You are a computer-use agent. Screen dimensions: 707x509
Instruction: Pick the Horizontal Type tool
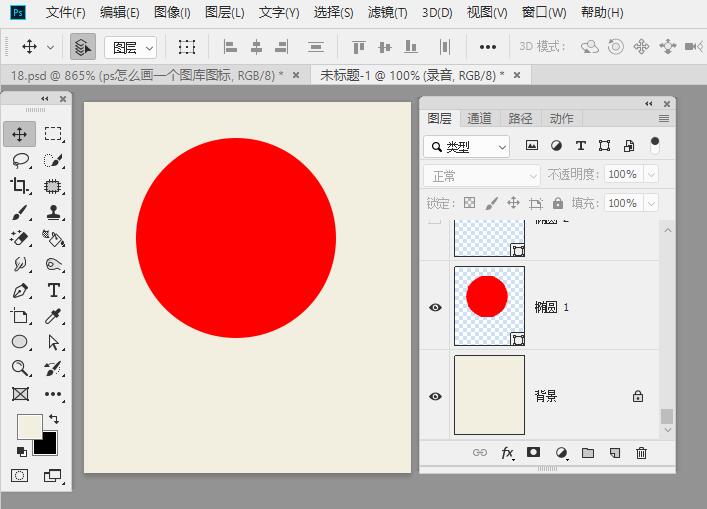coord(53,291)
